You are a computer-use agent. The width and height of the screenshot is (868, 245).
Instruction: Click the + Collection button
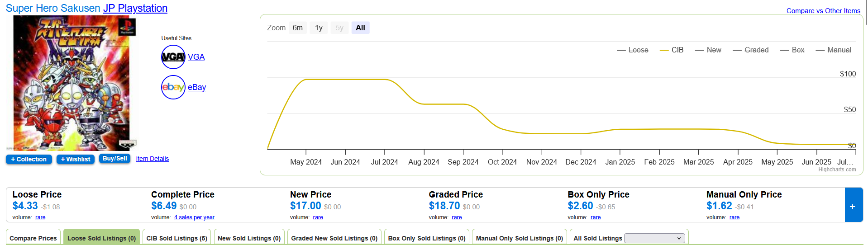pos(29,159)
